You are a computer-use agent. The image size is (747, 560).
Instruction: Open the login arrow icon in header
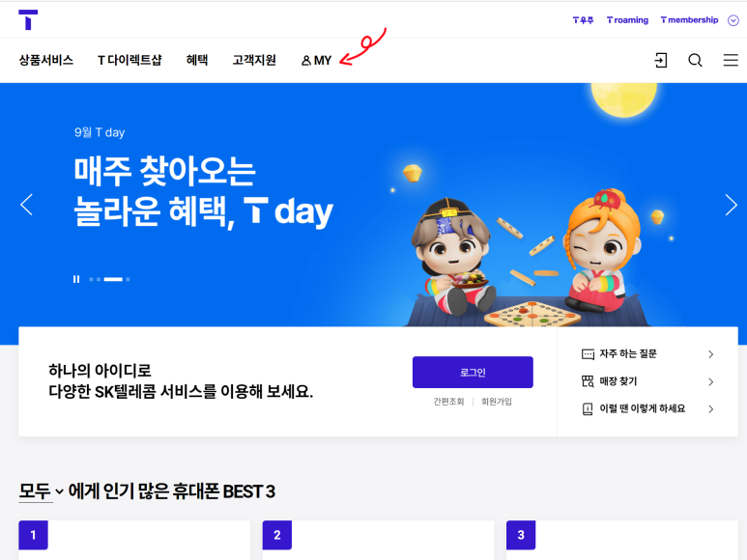tap(660, 61)
